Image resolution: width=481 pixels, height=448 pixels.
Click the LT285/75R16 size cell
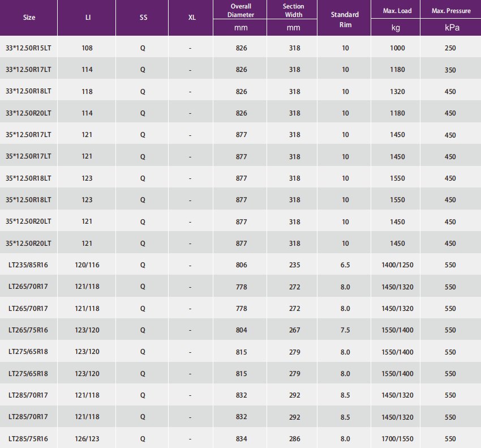point(28,438)
